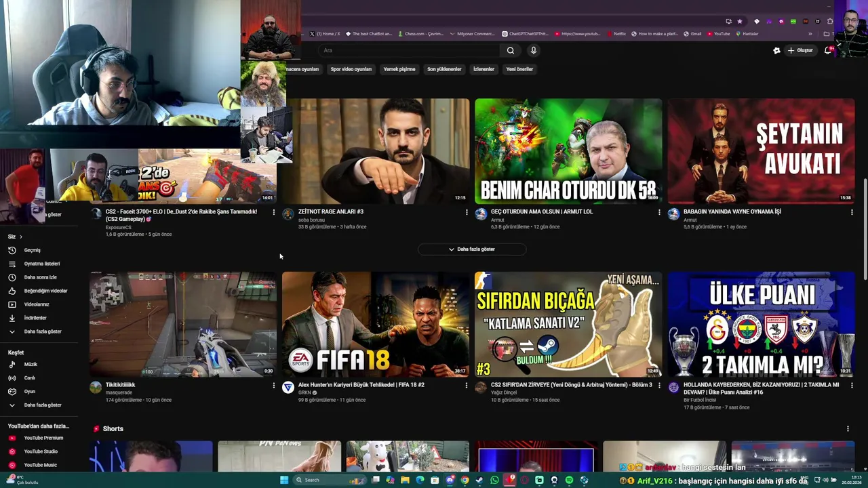Click the YouTube page vertical scrollbar

(x=865, y=230)
